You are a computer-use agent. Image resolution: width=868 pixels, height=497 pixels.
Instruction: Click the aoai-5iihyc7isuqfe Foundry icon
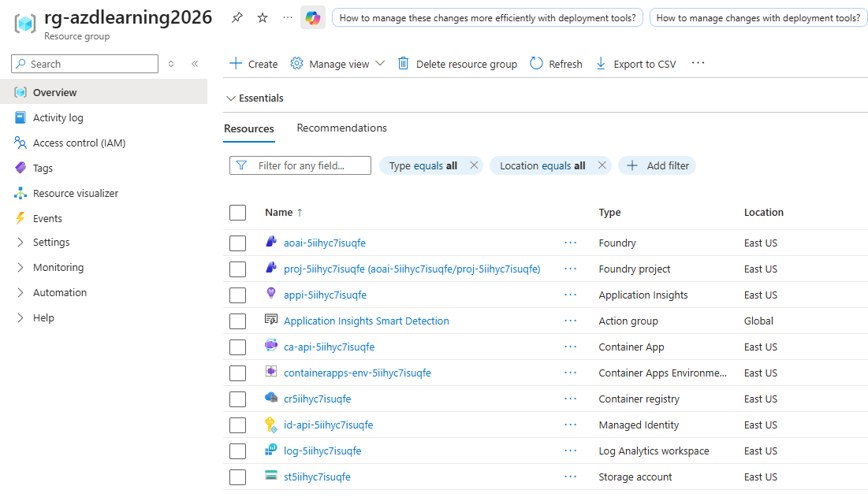pos(270,242)
